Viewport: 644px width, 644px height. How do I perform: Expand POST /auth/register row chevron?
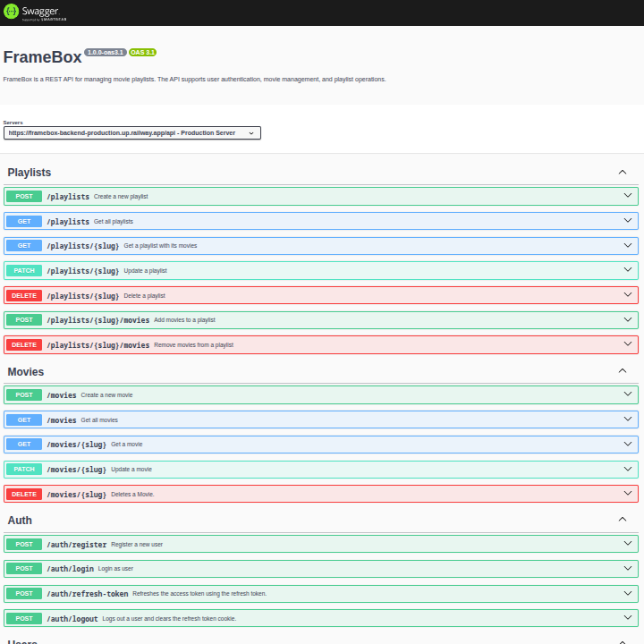tap(628, 544)
